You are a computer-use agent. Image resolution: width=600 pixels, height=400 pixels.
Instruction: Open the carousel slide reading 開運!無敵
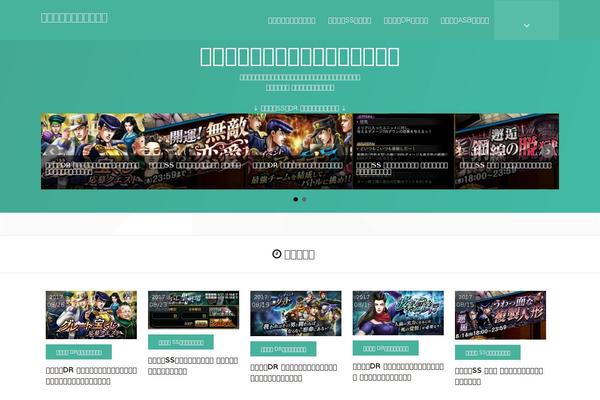196,151
